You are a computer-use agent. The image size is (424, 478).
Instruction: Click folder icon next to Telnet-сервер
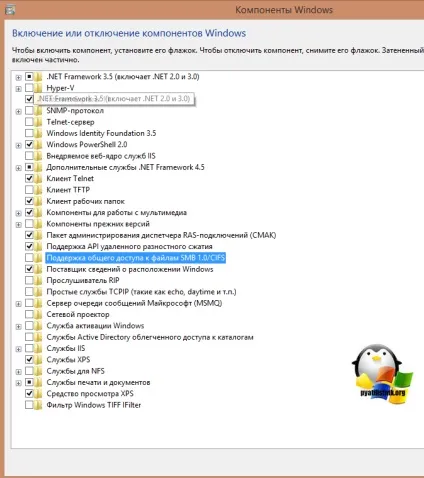pos(38,122)
